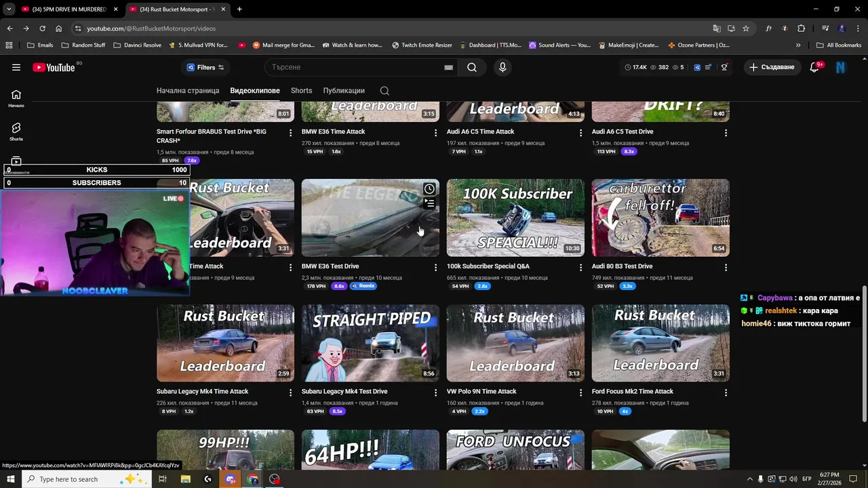Open options menu for Ford Focus Mk2 Time Attack
Viewport: 868px width, 488px height.
(726, 392)
